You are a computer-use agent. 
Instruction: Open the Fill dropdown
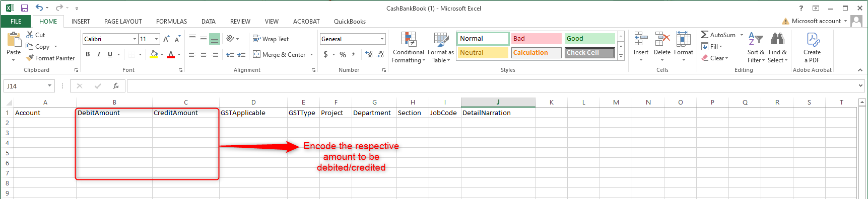coord(711,47)
